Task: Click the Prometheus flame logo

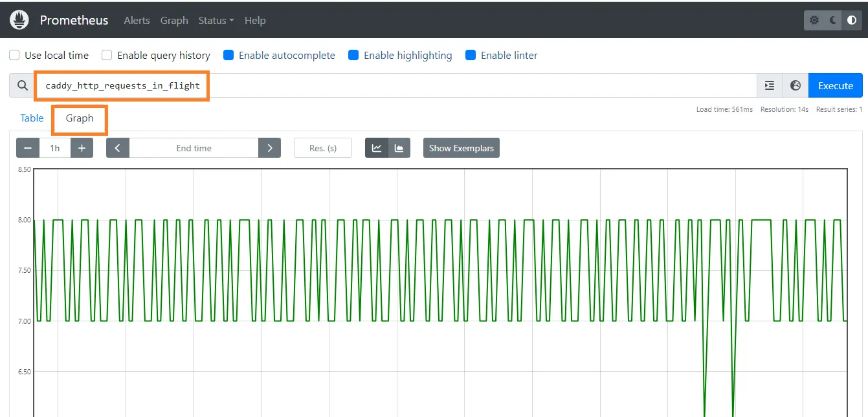Action: [20, 19]
